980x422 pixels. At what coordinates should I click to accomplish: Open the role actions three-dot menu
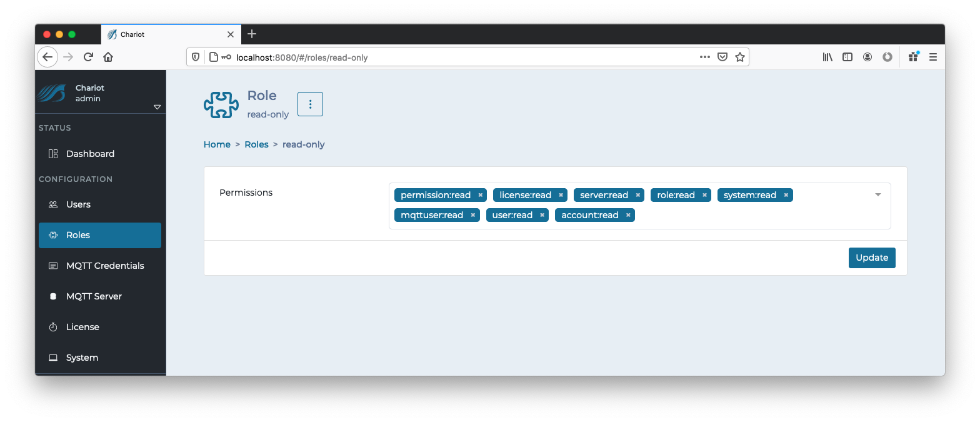tap(310, 104)
